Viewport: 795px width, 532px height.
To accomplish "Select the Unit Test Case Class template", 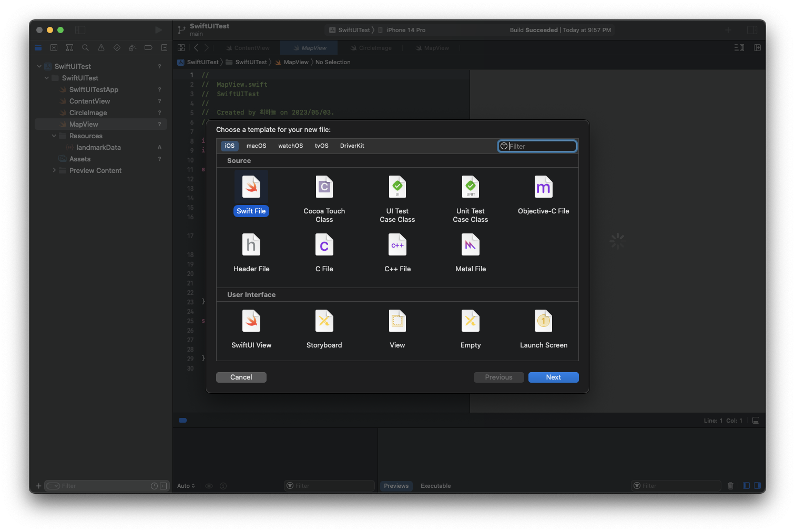I will 471,198.
